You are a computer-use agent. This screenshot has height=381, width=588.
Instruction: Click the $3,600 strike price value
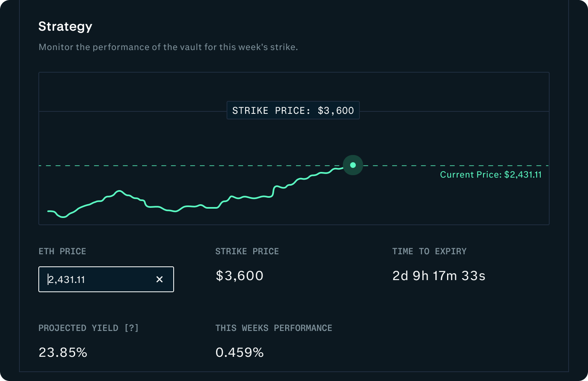coord(239,276)
